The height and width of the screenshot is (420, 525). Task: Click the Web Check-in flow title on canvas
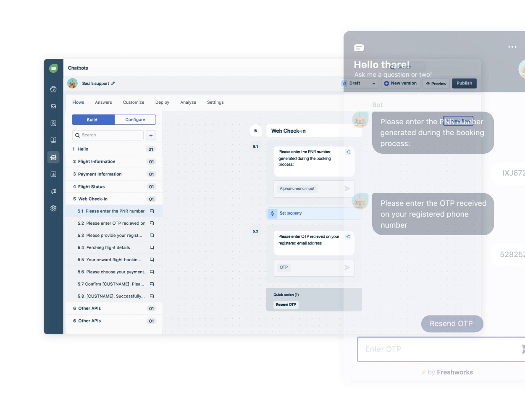pyautogui.click(x=289, y=131)
